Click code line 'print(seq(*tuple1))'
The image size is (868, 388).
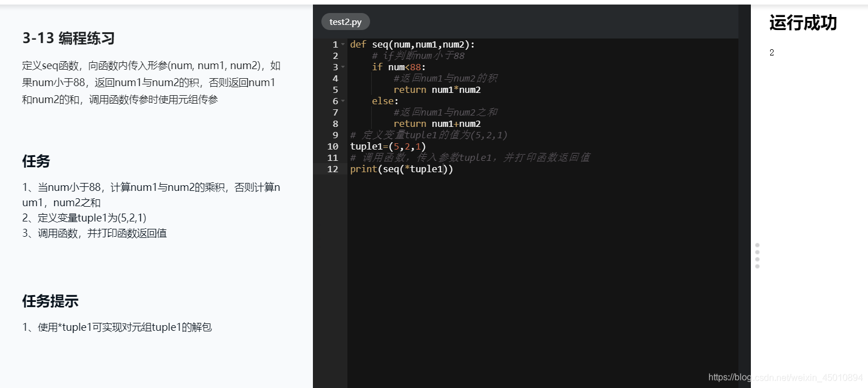pyautogui.click(x=402, y=169)
